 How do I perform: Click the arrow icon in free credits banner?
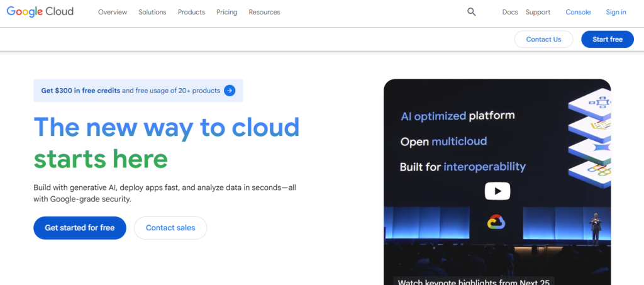click(x=230, y=91)
